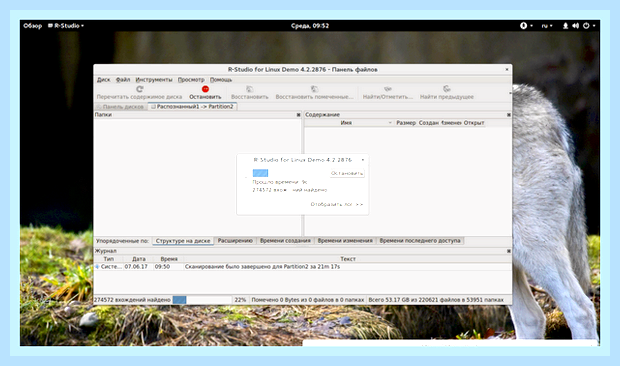Click the Найти предыдущее toolbar icon

coord(446,89)
